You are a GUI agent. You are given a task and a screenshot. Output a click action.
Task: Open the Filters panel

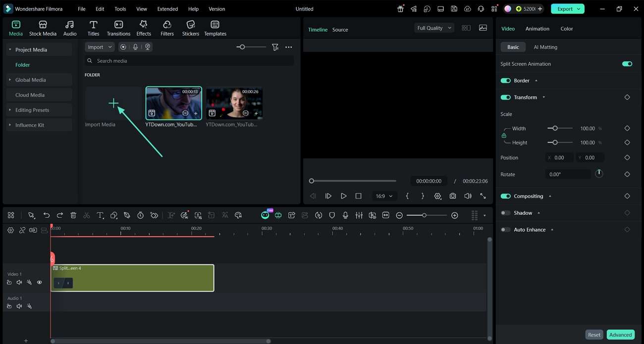tap(167, 28)
